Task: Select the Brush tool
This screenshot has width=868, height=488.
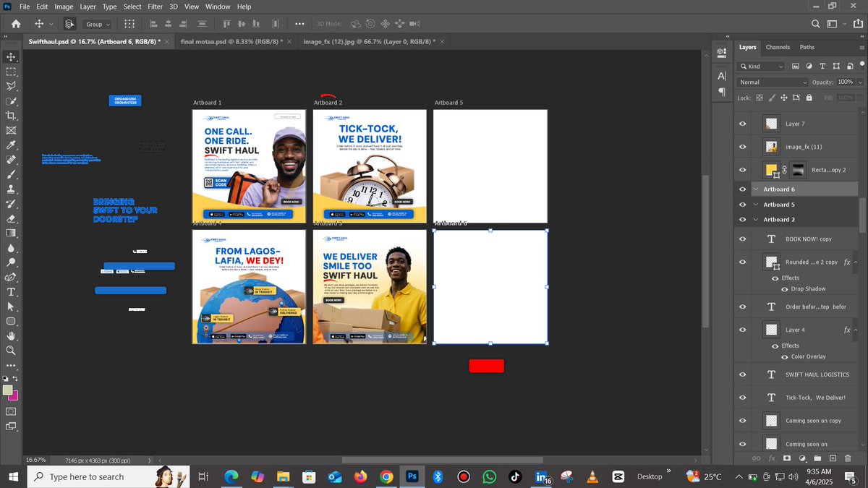Action: tap(11, 174)
